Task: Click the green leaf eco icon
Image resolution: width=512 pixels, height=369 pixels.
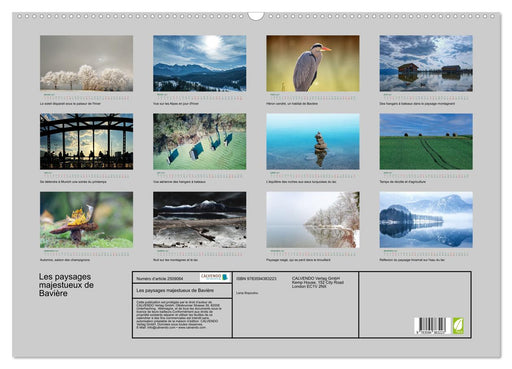Action: click(x=458, y=326)
